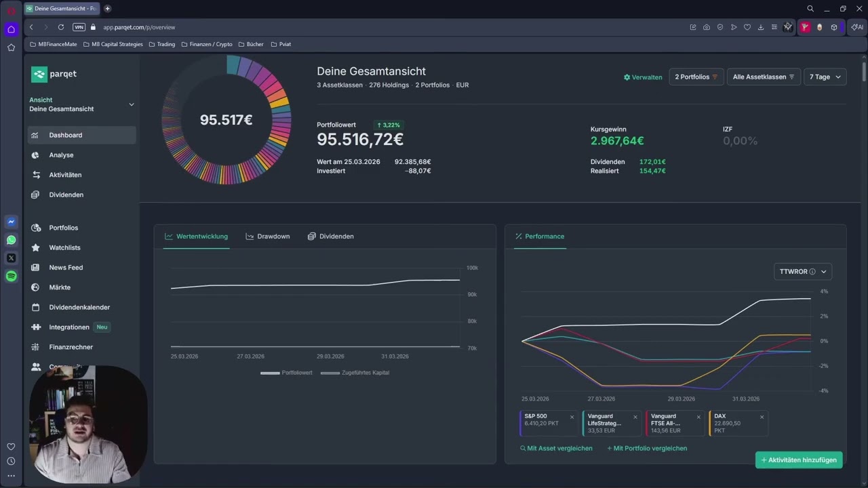Click Mit Portfolio vergleichen

click(647, 448)
